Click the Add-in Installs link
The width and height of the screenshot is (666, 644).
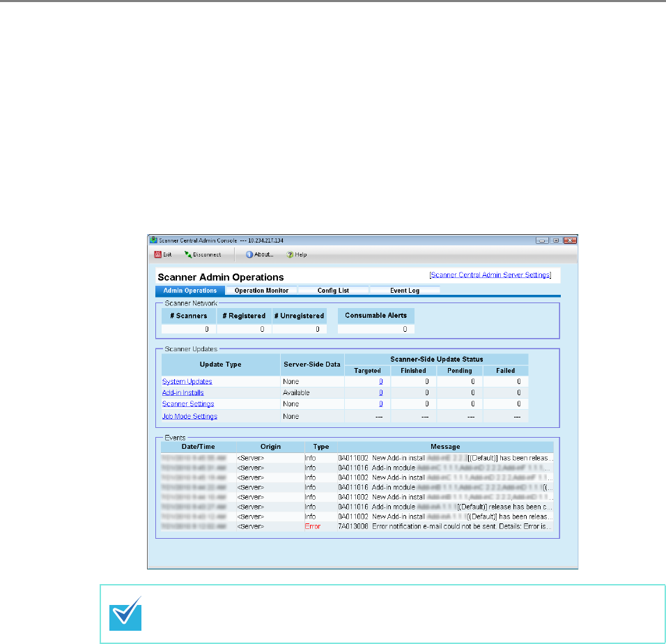pos(183,392)
